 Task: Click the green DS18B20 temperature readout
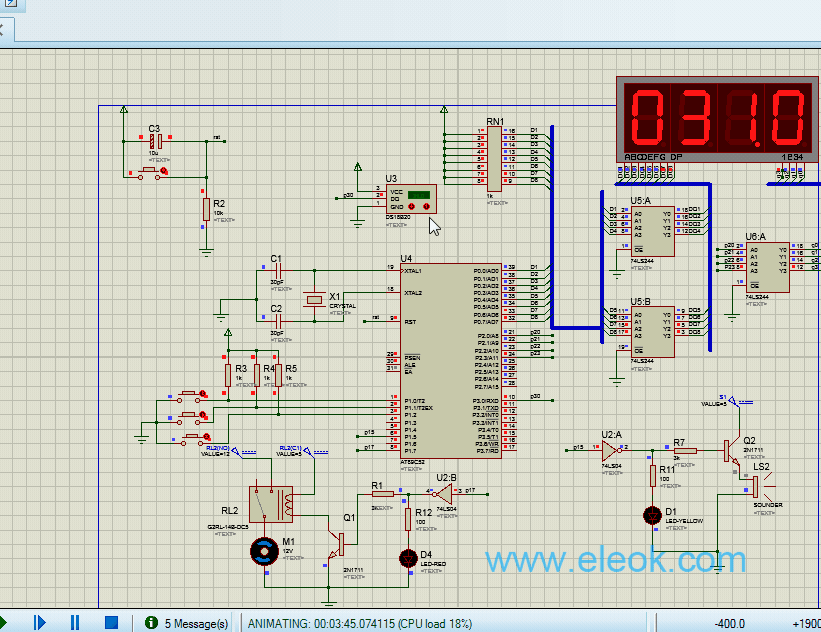tap(419, 195)
